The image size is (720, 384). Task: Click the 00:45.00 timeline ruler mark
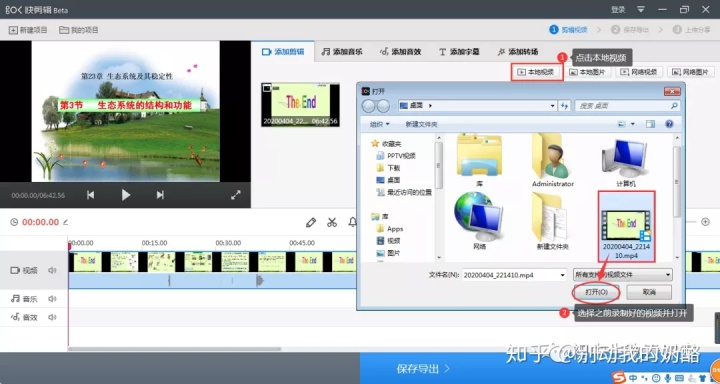(x=302, y=243)
